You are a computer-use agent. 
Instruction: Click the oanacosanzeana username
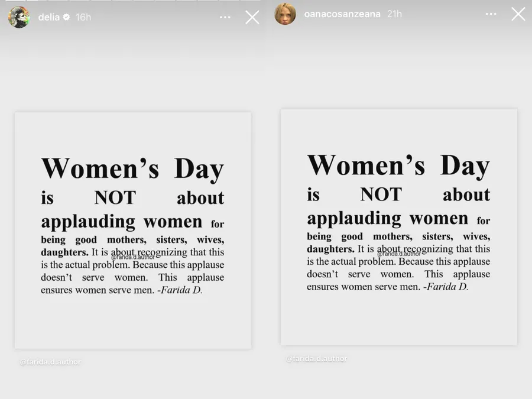coord(342,14)
